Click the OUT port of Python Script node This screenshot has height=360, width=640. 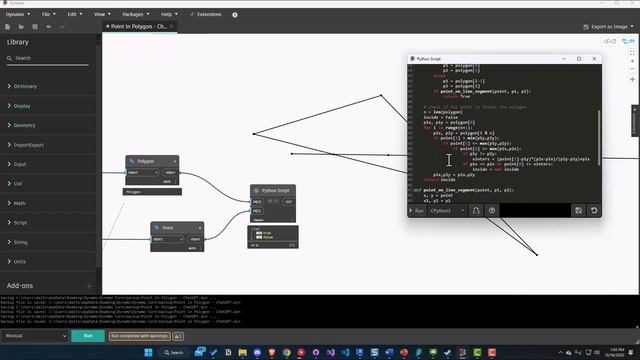[289, 202]
